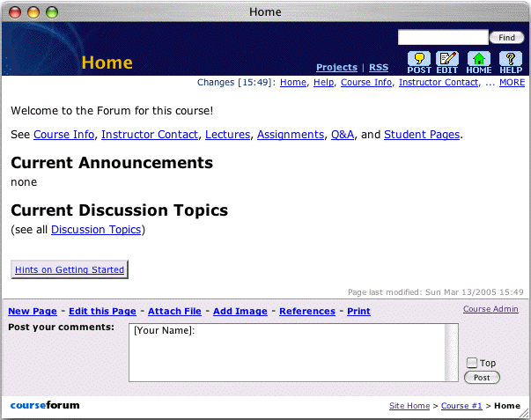Open the Discussion Topics link

[96, 230]
